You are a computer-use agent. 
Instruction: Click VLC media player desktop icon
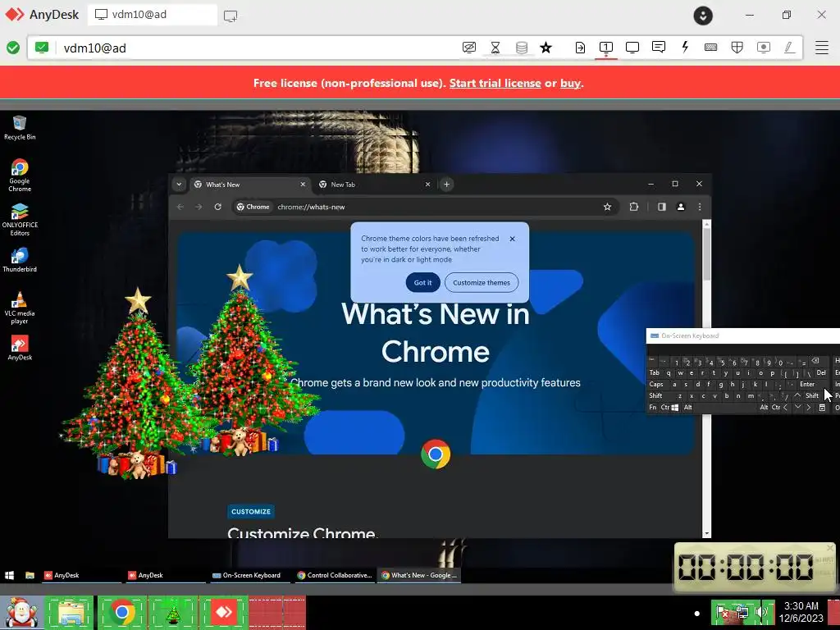click(x=20, y=308)
